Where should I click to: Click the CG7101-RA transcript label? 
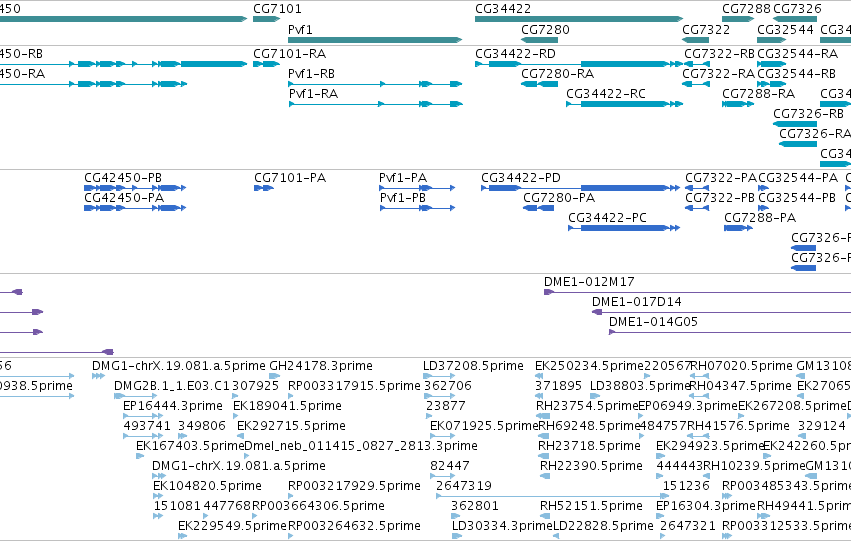coord(290,54)
